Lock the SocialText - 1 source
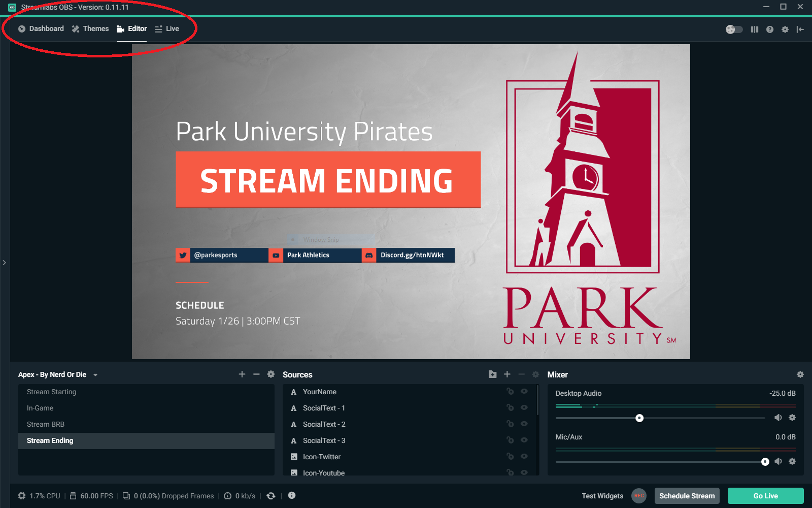Image resolution: width=812 pixels, height=508 pixels. click(510, 408)
